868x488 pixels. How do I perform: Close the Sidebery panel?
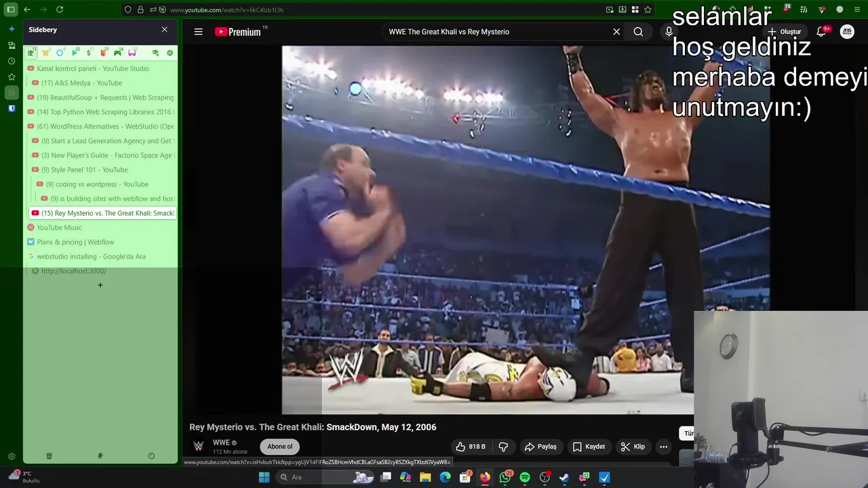point(164,30)
